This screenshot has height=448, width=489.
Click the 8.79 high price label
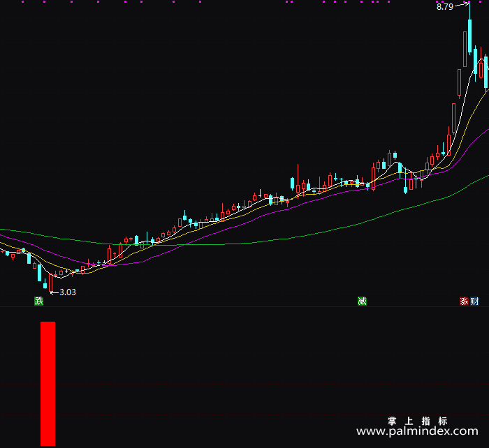click(x=445, y=7)
